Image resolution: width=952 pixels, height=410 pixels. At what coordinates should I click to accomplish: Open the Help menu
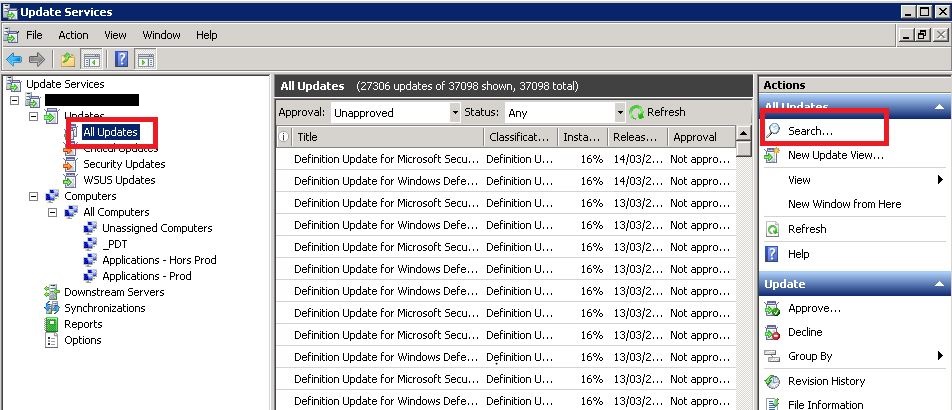(x=206, y=35)
